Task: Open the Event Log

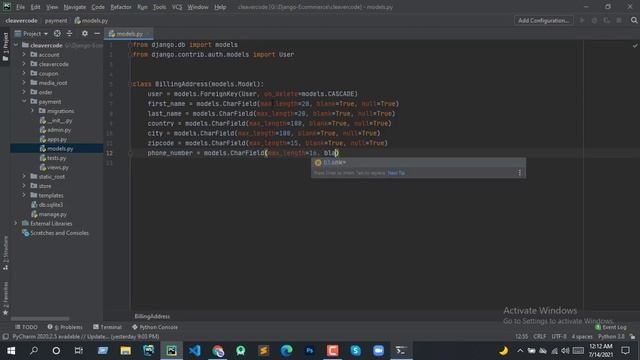Action: coord(611,327)
